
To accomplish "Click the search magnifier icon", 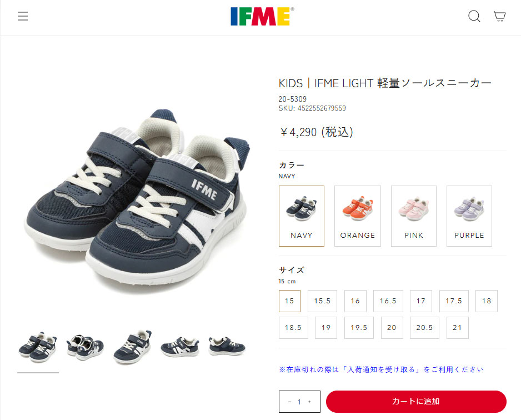I will [x=474, y=16].
